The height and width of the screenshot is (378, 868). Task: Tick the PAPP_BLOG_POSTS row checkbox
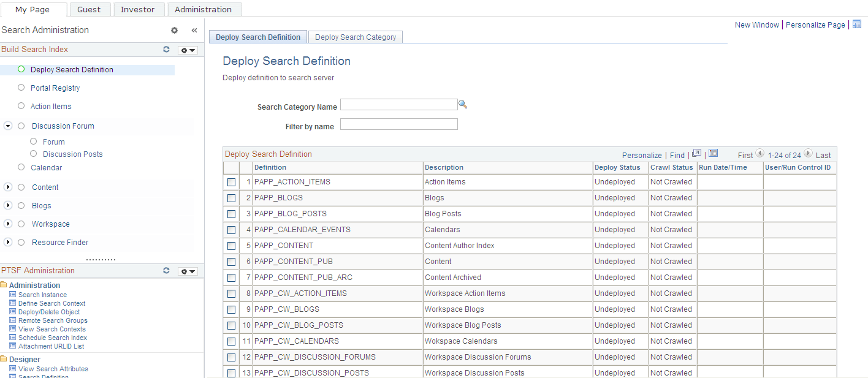(231, 214)
